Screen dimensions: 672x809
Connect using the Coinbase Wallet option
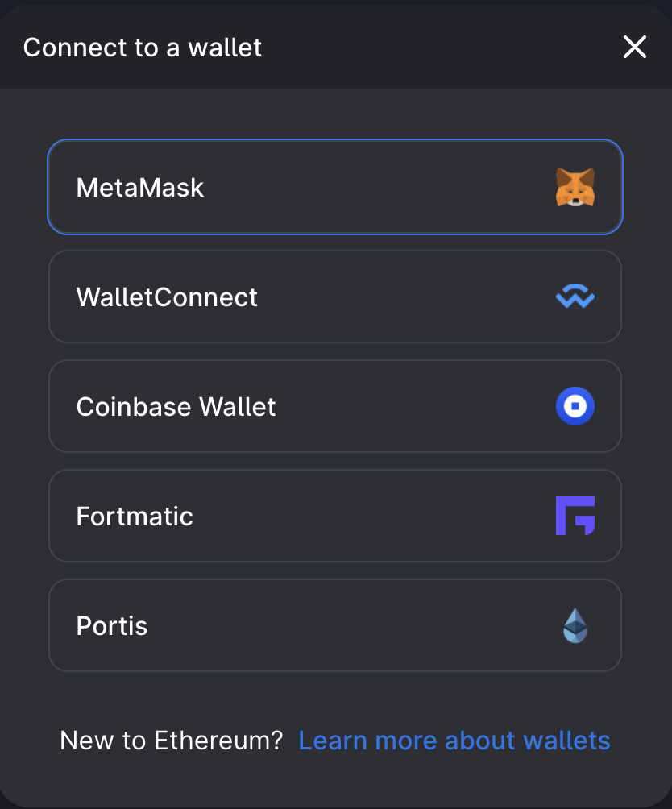coord(335,406)
